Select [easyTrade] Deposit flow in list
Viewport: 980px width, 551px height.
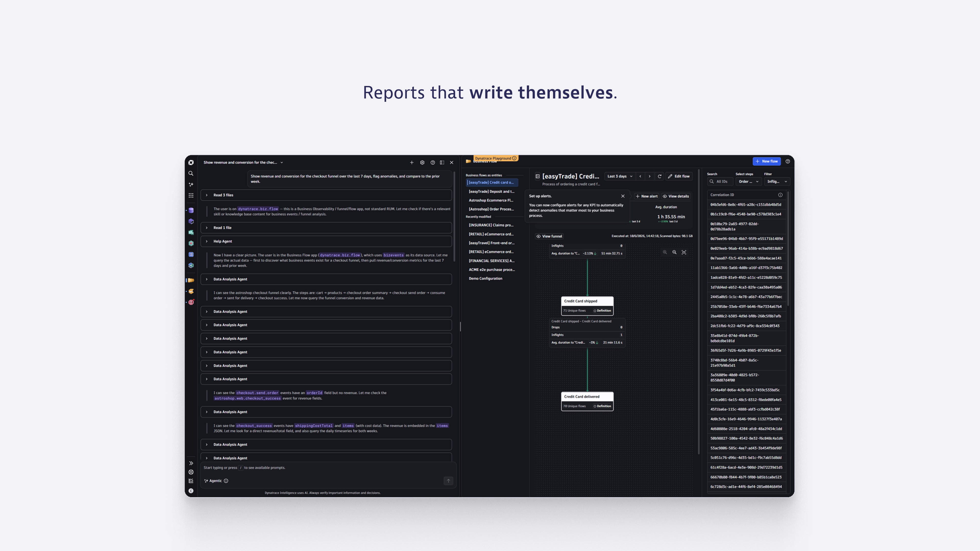pyautogui.click(x=492, y=191)
